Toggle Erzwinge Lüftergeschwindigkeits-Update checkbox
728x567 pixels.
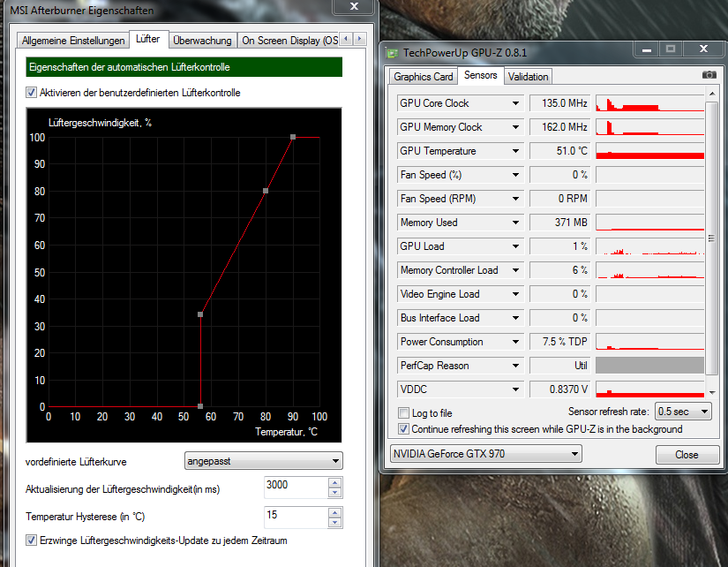coord(31,540)
